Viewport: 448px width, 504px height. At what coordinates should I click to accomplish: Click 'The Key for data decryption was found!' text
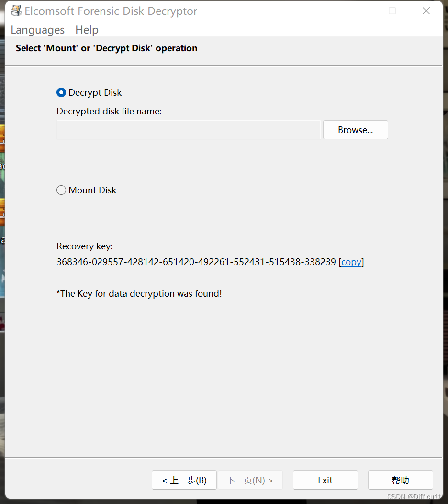(x=139, y=293)
